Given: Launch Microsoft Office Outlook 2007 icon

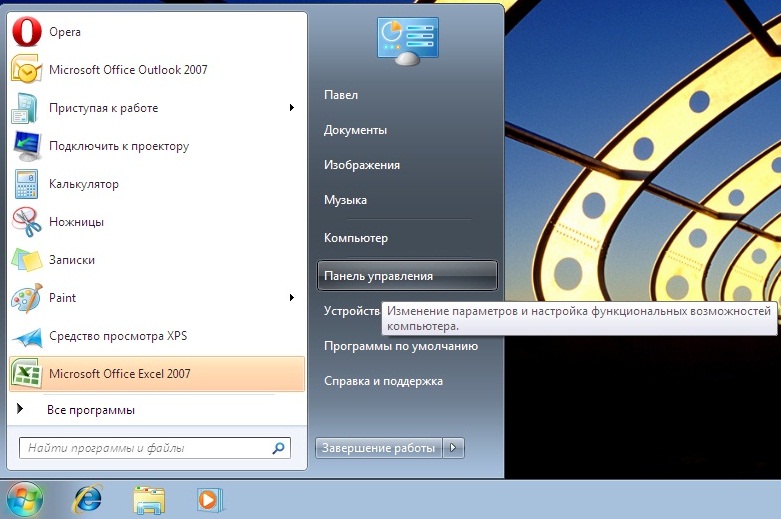Looking at the screenshot, I should 24,70.
